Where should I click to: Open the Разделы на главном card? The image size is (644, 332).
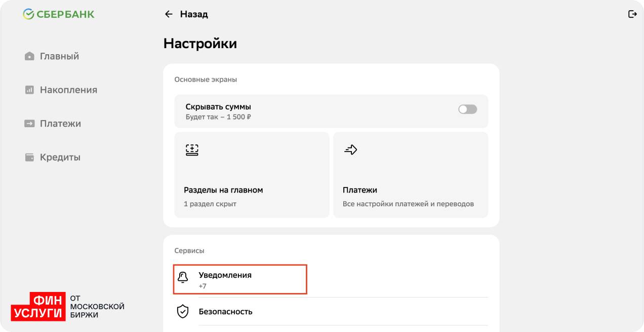click(252, 175)
